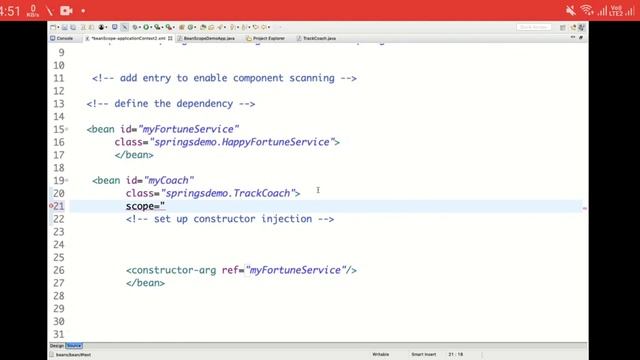The image size is (640, 360).
Task: Click the error marker on line 21
Action: tap(51, 206)
